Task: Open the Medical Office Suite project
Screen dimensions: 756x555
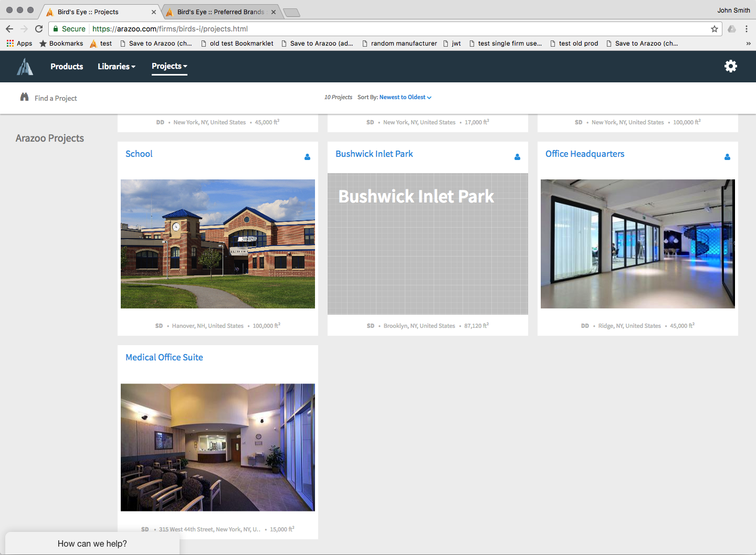Action: (164, 357)
